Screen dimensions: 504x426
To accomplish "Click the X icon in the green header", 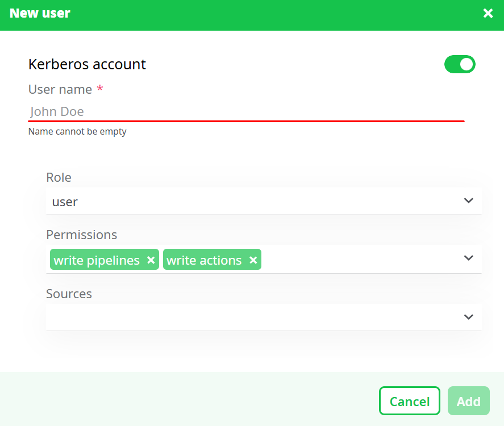I will coord(488,13).
